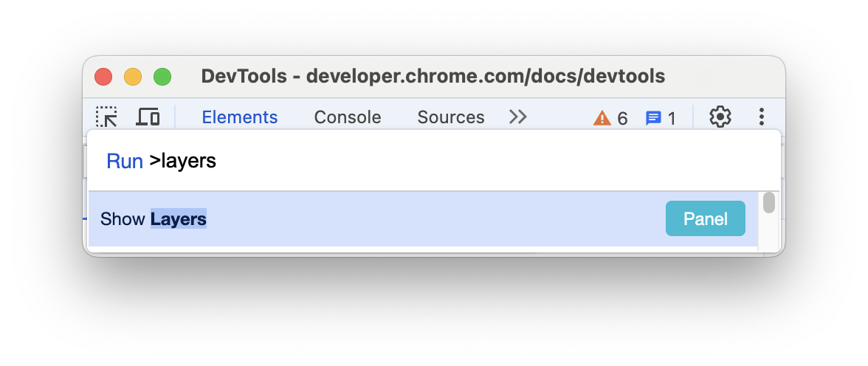Screen dimensions: 868x366
Task: Click the warning count number 6
Action: tap(622, 118)
